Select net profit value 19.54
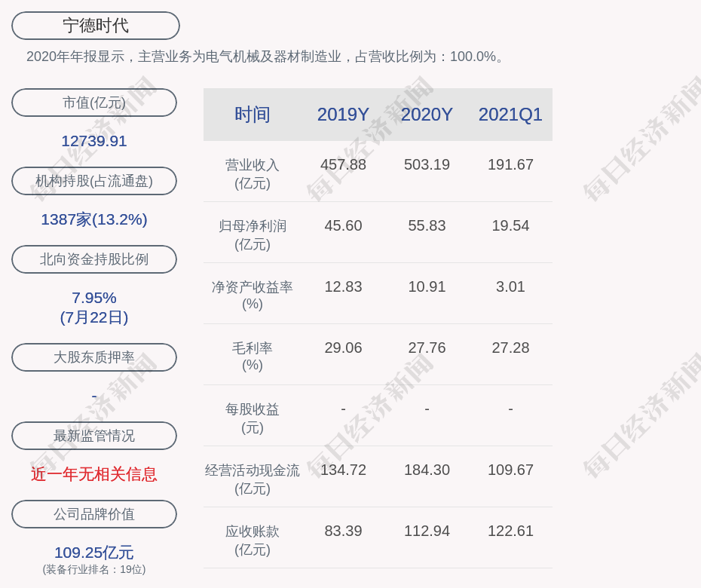The height and width of the screenshot is (588, 701). pos(510,226)
